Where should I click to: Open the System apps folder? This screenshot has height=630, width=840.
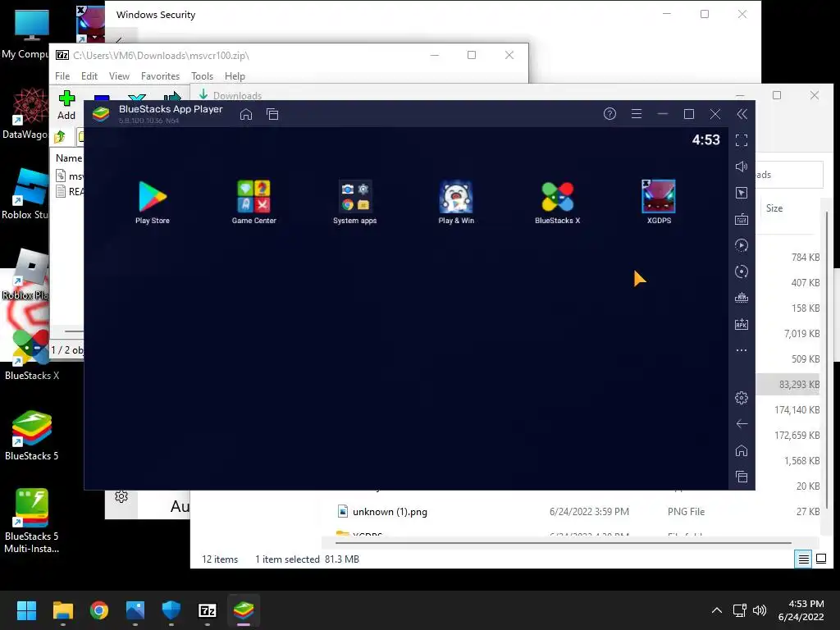click(x=354, y=202)
